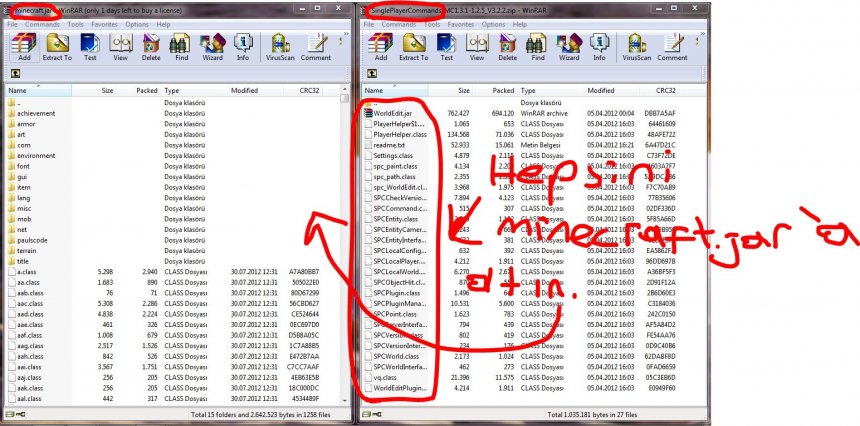860x426 pixels.
Task: Click scrollbar thumb in minecraft.jar file list
Action: click(x=344, y=99)
